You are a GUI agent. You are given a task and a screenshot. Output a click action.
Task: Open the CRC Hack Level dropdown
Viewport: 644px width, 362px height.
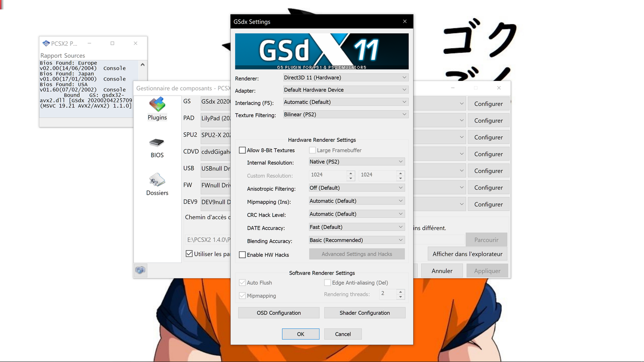pyautogui.click(x=357, y=214)
